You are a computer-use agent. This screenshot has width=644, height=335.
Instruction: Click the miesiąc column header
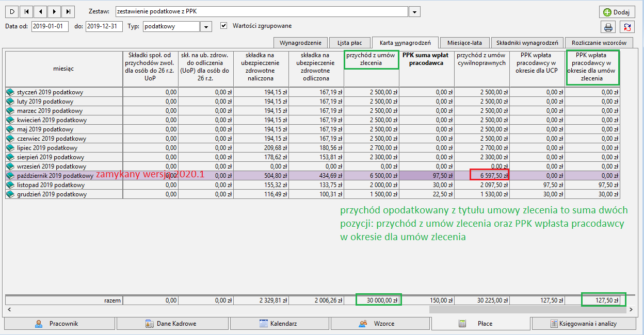point(64,68)
